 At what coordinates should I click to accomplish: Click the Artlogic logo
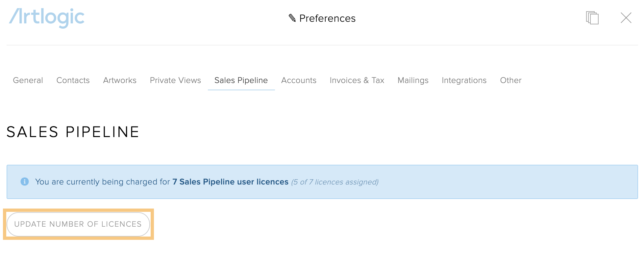(x=47, y=18)
